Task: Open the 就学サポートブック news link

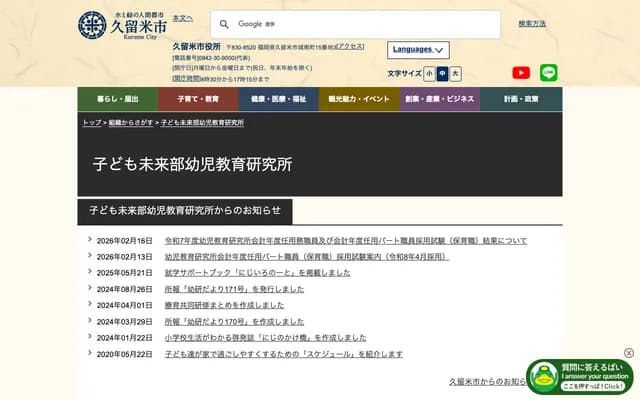Action: pos(257,273)
